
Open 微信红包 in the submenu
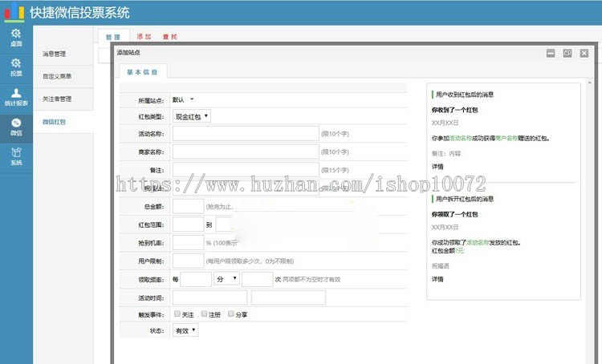click(54, 122)
